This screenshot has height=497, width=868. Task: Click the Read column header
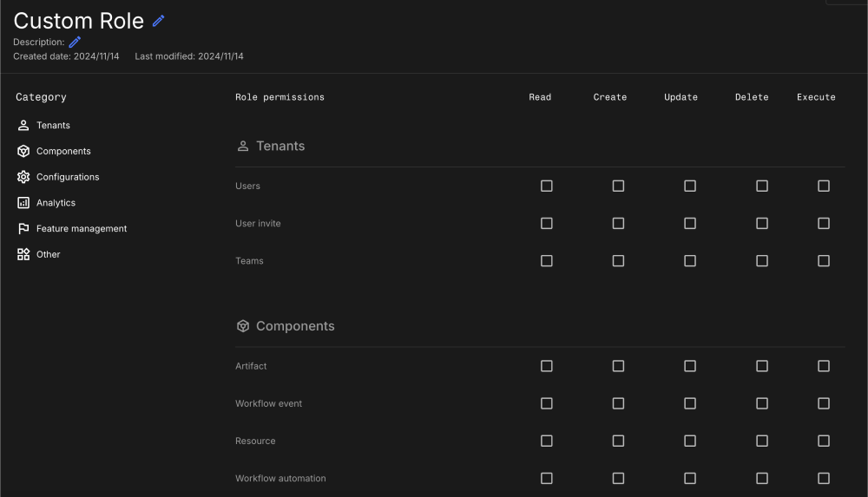tap(540, 97)
